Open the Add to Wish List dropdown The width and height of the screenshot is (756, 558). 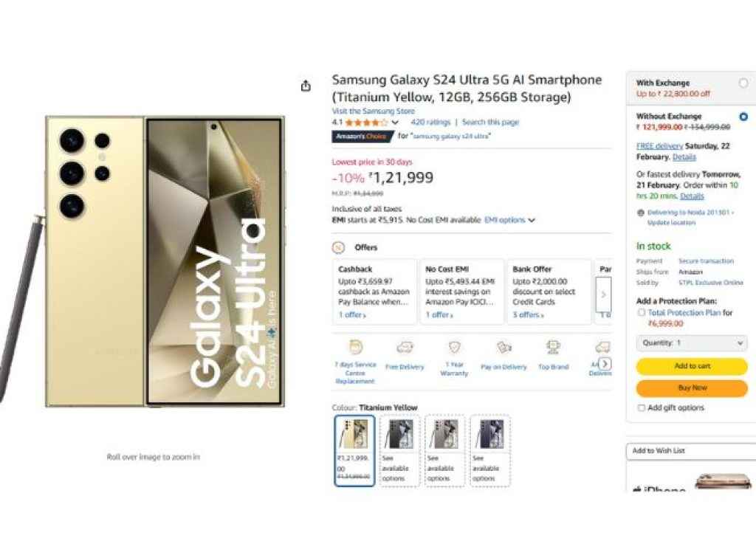point(690,451)
